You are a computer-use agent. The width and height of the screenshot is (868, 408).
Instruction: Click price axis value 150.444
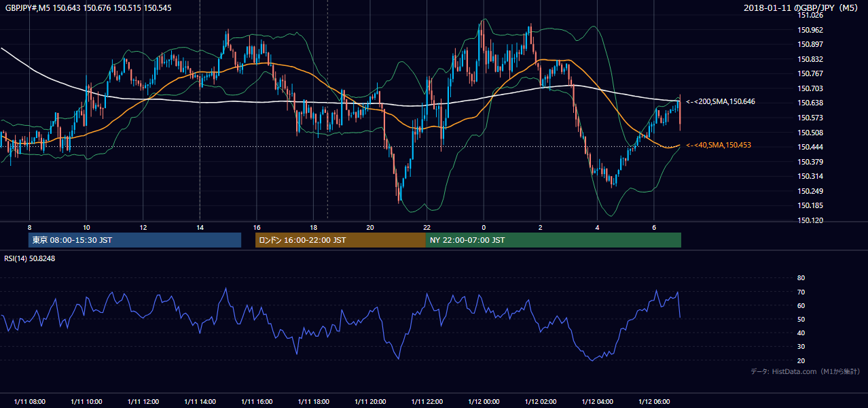pos(810,147)
